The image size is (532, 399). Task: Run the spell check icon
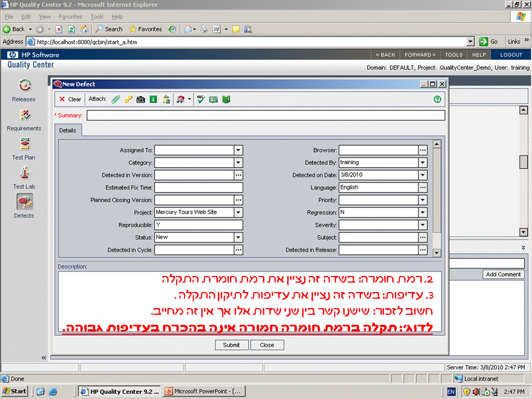click(201, 99)
